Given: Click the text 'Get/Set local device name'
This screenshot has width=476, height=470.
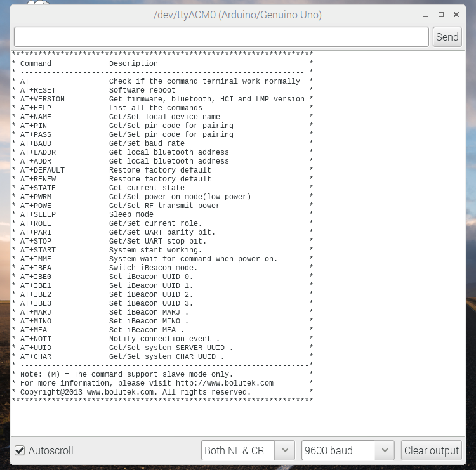Looking at the screenshot, I should click(164, 117).
